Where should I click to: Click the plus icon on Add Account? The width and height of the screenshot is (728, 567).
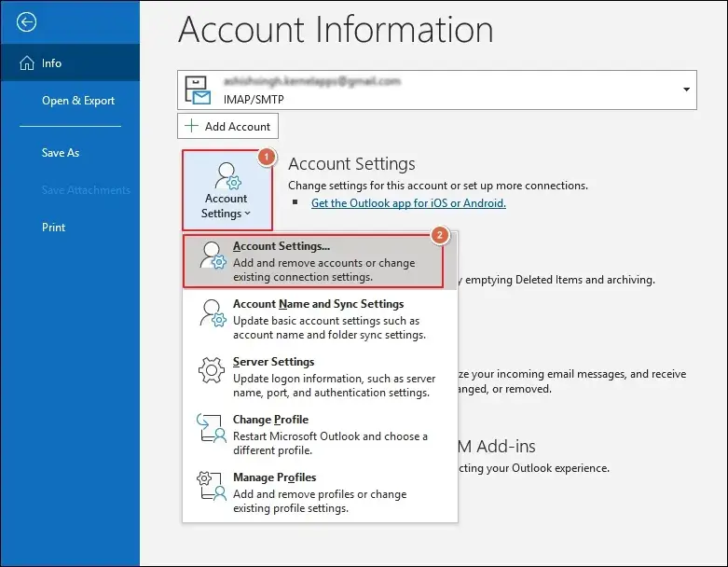(x=191, y=126)
